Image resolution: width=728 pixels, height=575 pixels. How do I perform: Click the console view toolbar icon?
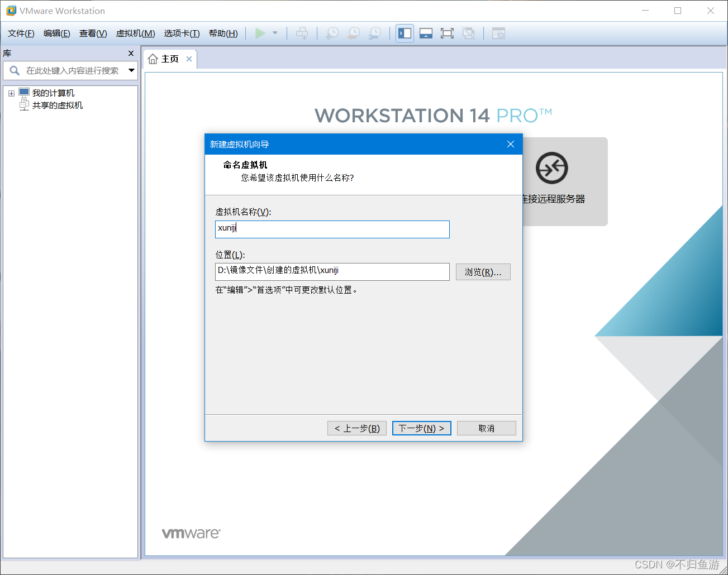[498, 33]
